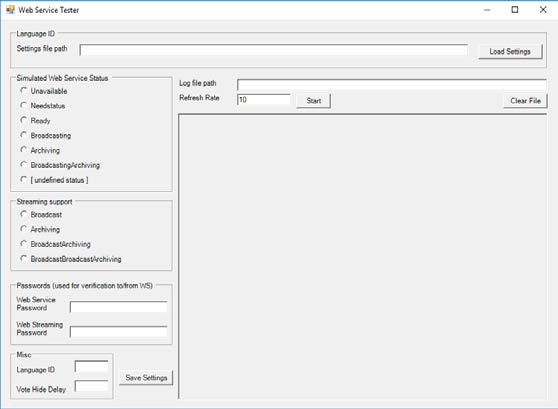Click the 'Settings file path' label
The width and height of the screenshot is (558, 409).
click(42, 48)
